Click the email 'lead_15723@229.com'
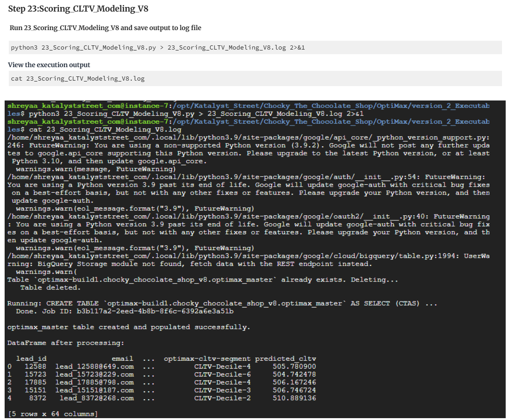This screenshot has width=508, height=420. point(94,374)
